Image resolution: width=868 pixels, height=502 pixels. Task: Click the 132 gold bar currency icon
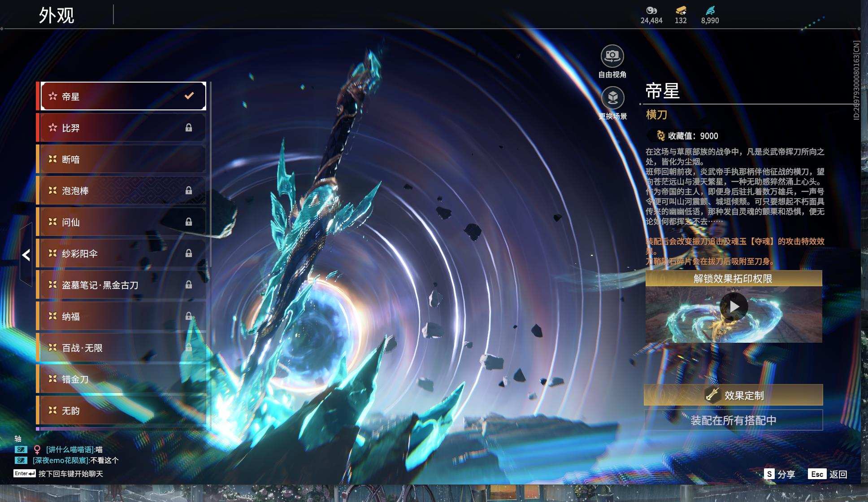click(681, 10)
